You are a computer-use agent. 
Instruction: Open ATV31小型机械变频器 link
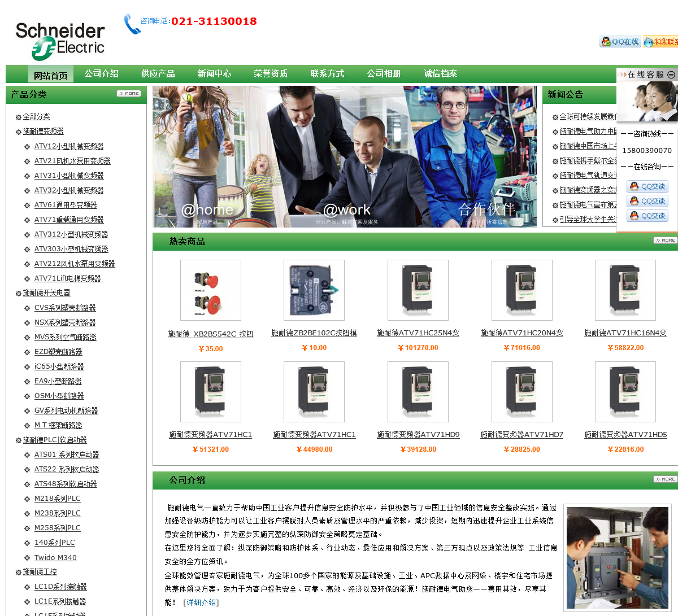[69, 176]
